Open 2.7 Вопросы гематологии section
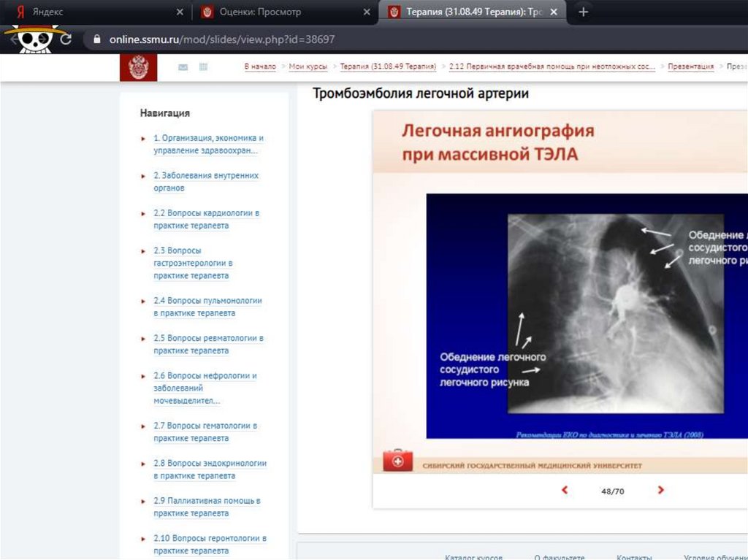Screen dimensions: 748x560 point(205,431)
